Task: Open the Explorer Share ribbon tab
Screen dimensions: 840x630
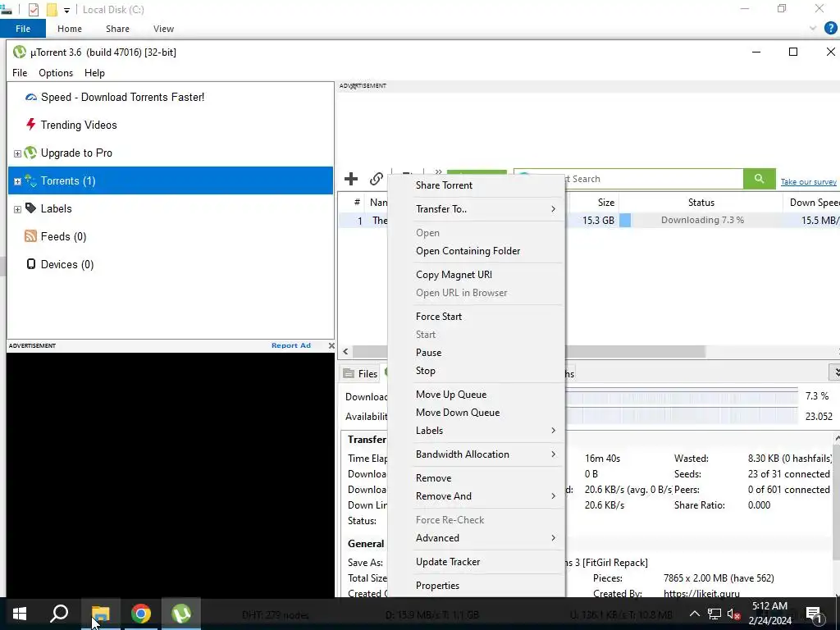Action: click(117, 29)
